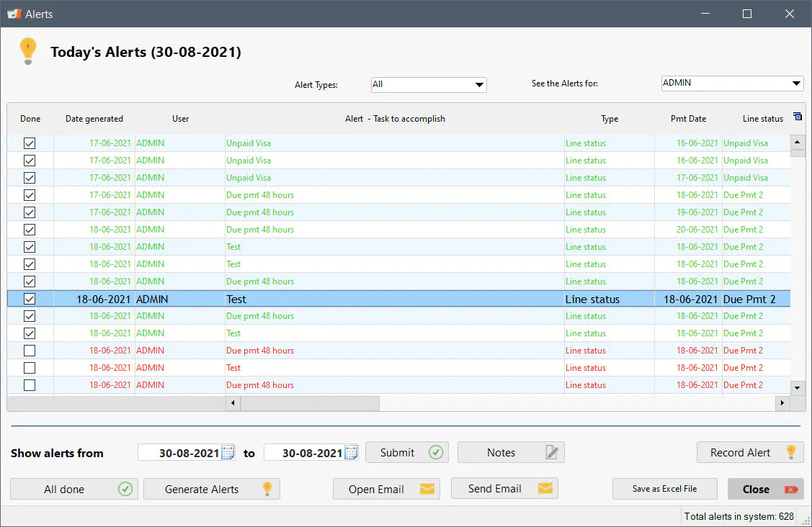Mark all alerts with All done

[74, 490]
